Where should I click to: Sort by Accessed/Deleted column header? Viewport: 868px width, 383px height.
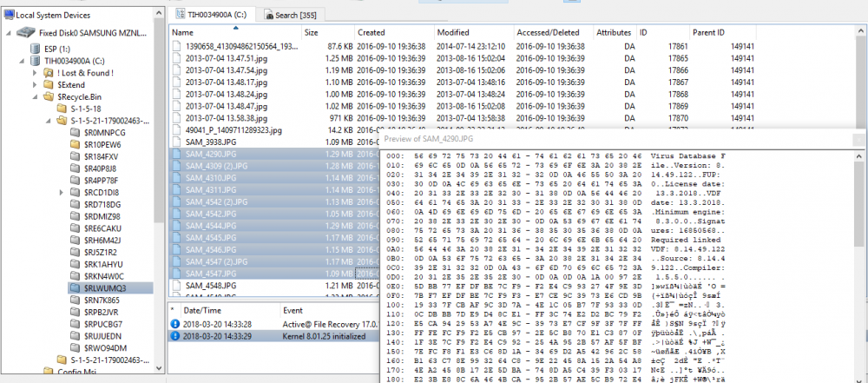point(554,33)
